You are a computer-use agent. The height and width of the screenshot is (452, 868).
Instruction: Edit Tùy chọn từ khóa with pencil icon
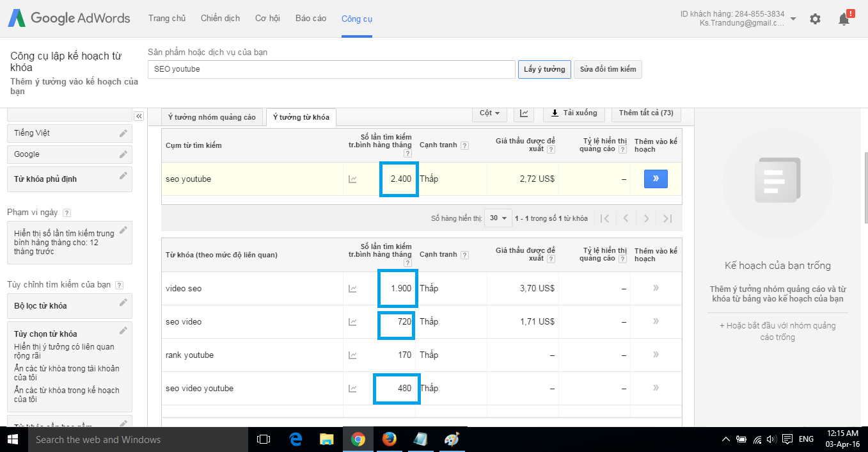click(x=123, y=330)
